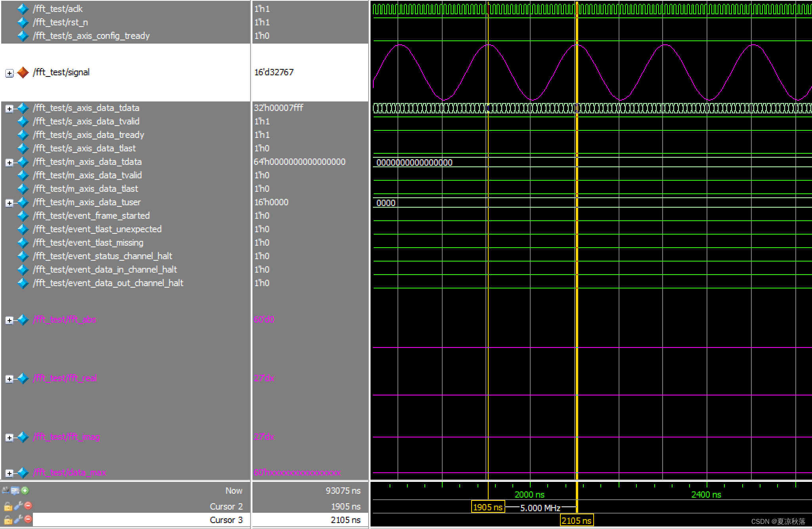
Task: Expand the m_axis_data_tdata bus
Action: pyautogui.click(x=10, y=163)
